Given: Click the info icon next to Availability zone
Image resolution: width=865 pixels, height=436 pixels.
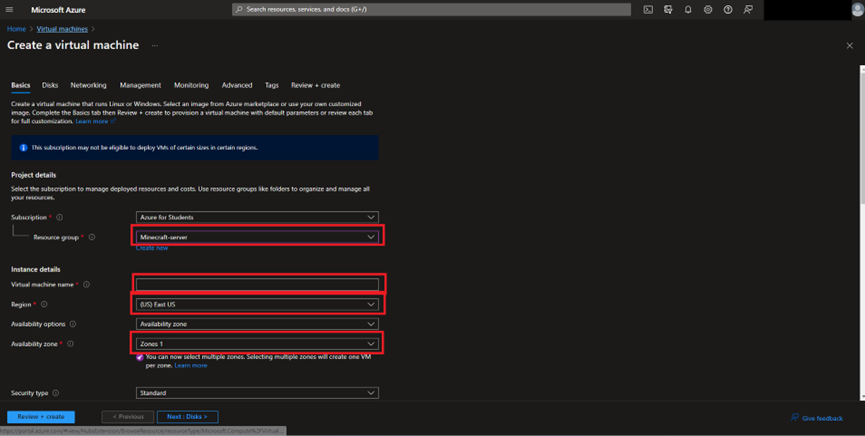Looking at the screenshot, I should [x=70, y=344].
